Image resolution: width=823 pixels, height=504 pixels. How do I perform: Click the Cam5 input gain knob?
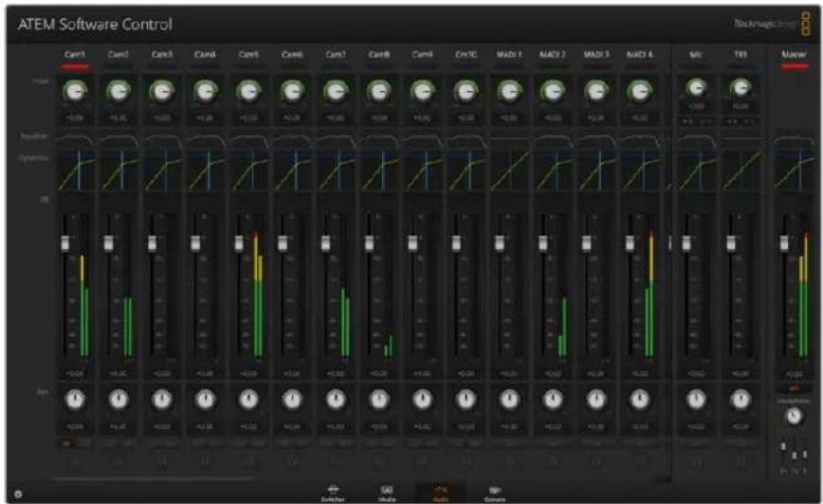248,91
